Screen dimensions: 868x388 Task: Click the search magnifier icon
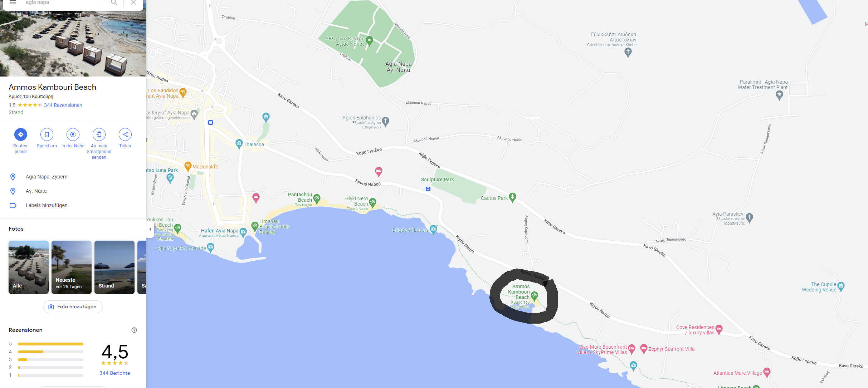click(114, 3)
